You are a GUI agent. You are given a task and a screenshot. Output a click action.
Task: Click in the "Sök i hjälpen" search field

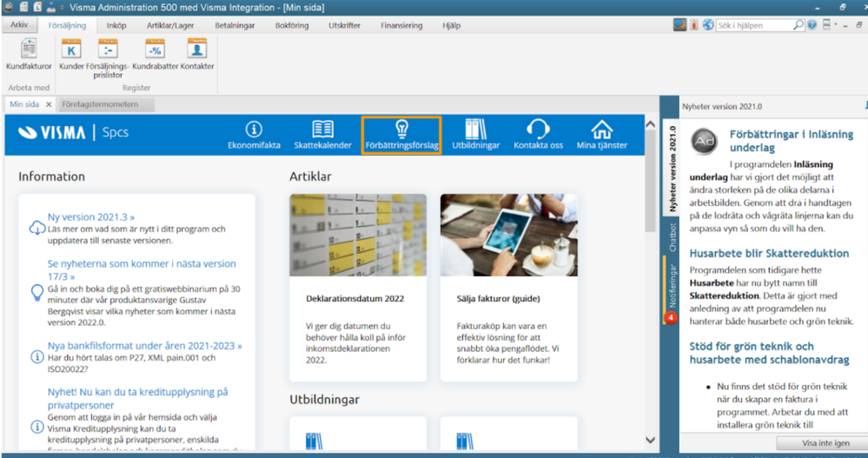pos(753,26)
